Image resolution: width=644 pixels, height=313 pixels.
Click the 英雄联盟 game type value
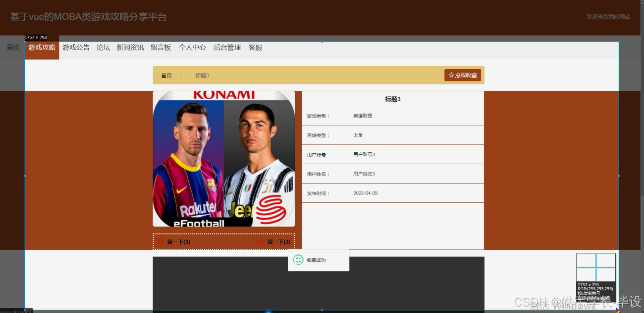coord(363,116)
